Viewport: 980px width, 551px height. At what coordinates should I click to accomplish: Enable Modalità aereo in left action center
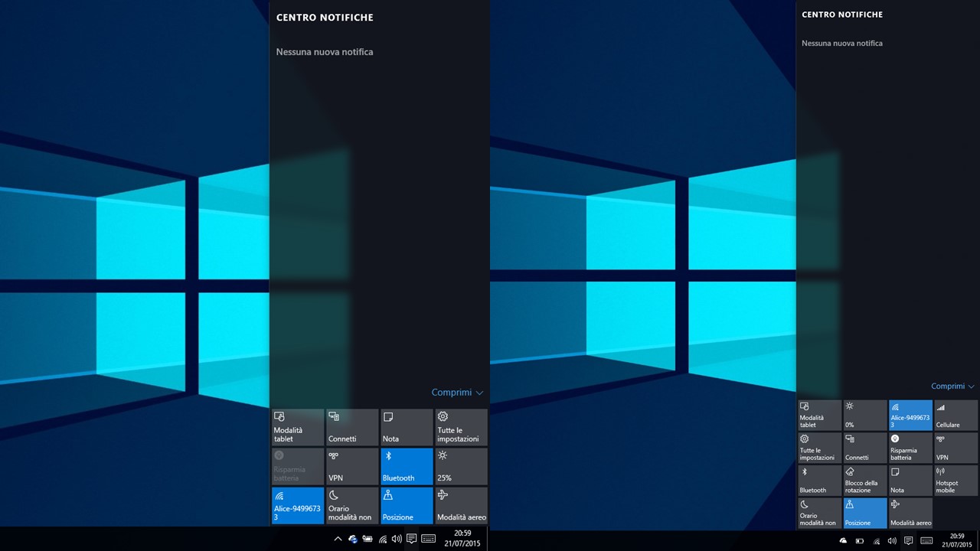tap(462, 506)
